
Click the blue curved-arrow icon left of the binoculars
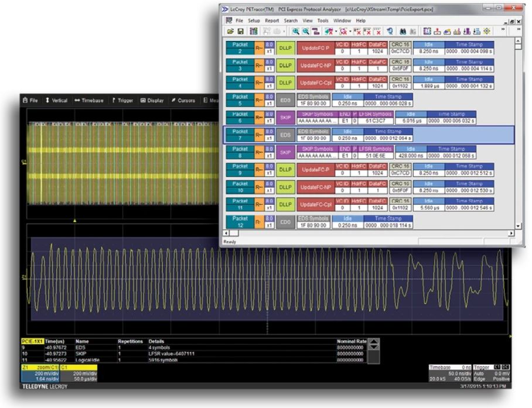(x=390, y=32)
